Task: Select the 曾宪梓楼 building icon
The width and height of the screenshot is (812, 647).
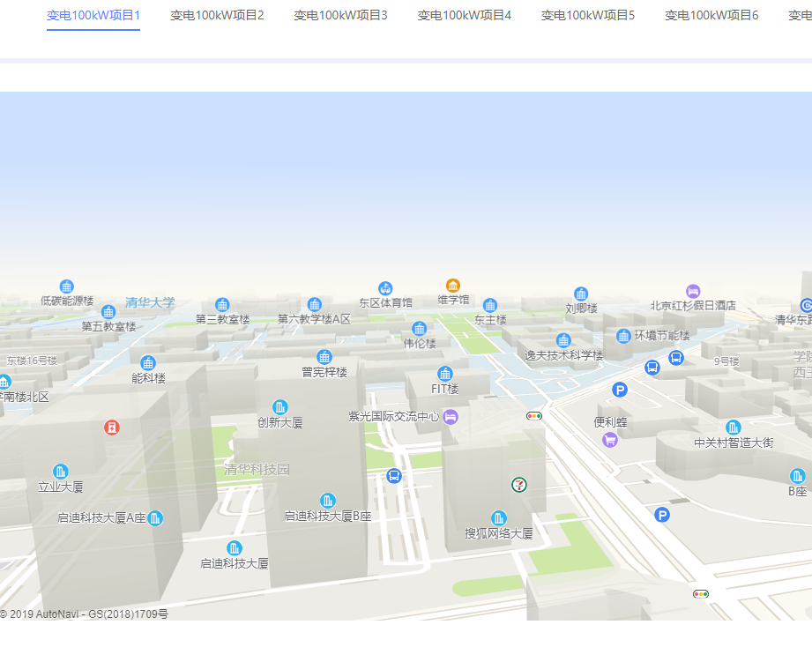Action: point(324,357)
